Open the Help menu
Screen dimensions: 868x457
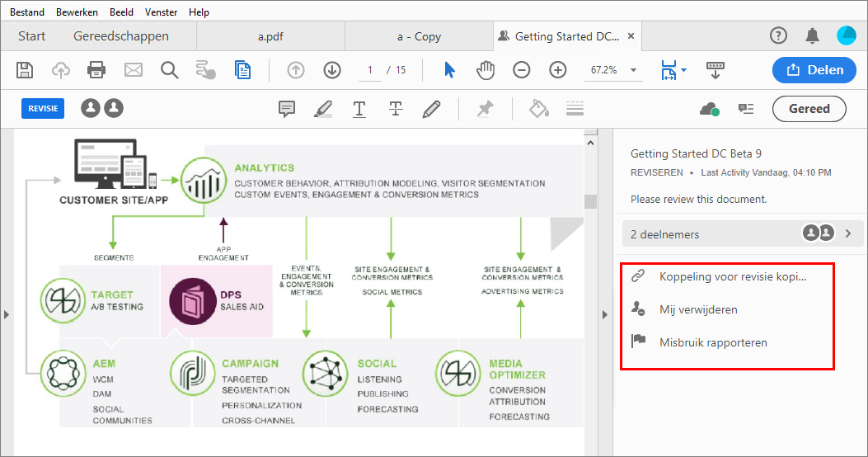click(x=199, y=12)
